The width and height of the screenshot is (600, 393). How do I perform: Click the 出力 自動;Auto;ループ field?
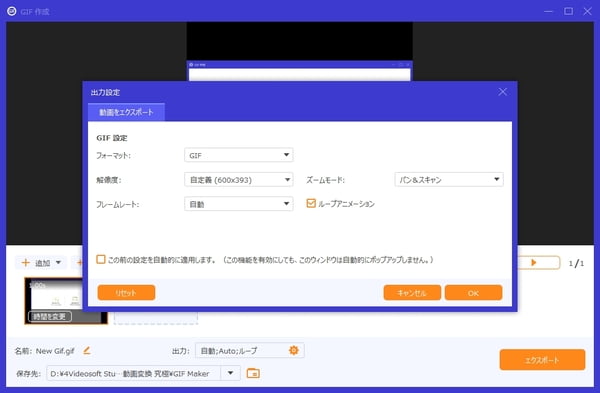click(249, 350)
